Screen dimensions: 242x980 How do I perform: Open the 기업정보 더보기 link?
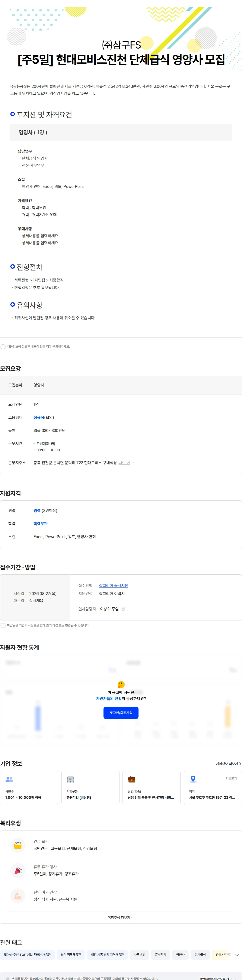[228, 764]
